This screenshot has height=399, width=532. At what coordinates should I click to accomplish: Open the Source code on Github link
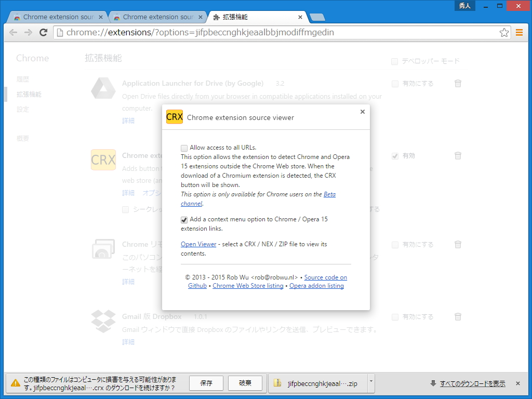click(x=325, y=277)
